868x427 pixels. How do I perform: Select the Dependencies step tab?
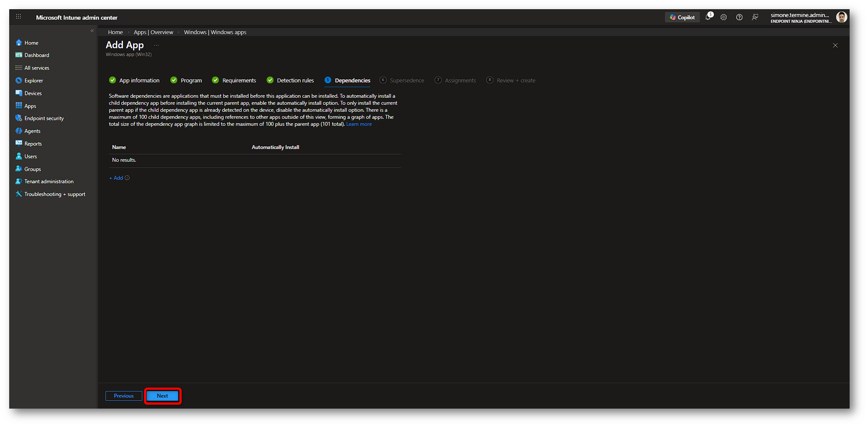pyautogui.click(x=347, y=80)
